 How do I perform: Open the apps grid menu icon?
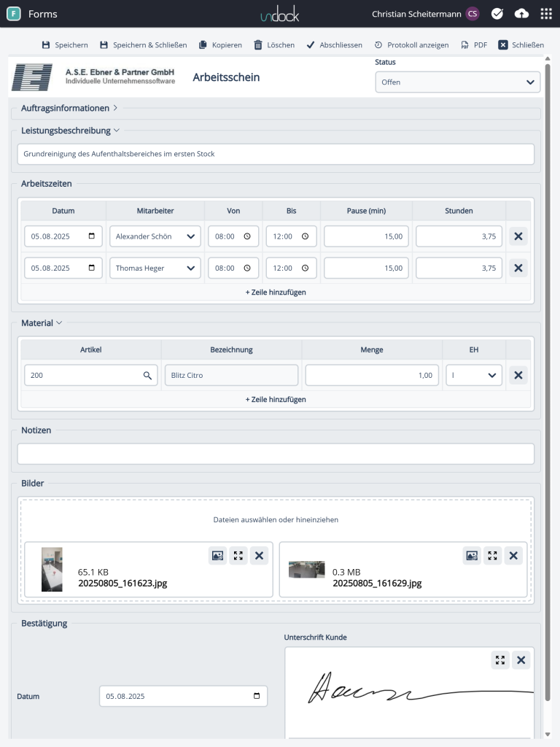546,14
